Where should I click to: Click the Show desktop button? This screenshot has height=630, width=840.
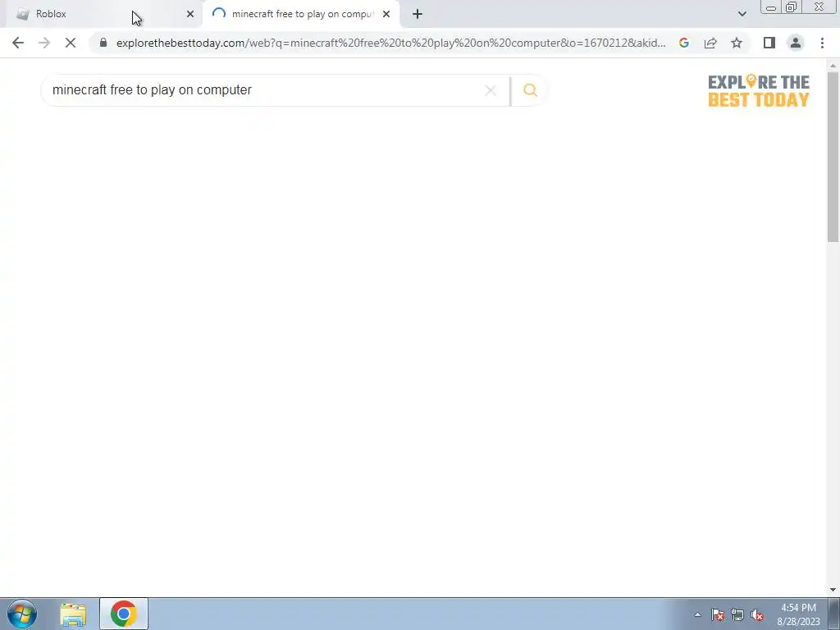click(x=833, y=614)
